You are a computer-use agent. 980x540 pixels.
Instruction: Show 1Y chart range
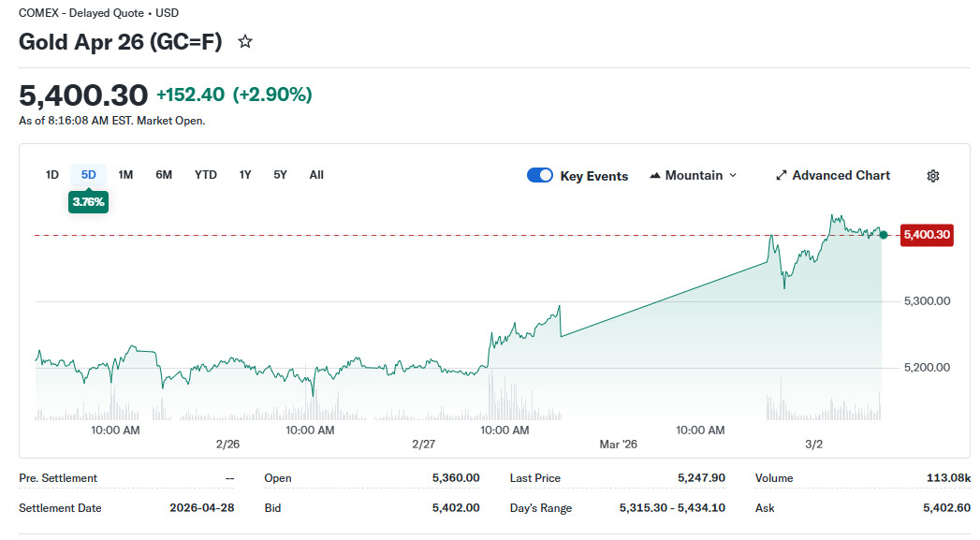(x=245, y=175)
